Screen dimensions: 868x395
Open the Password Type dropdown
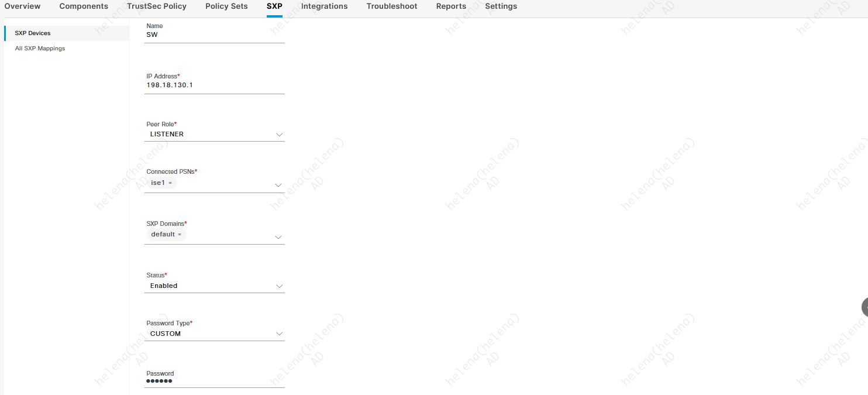click(x=279, y=334)
